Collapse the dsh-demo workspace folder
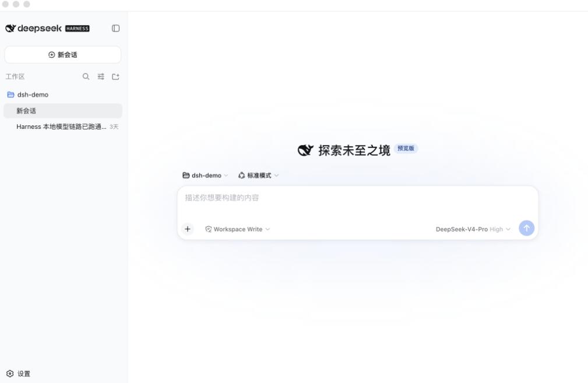Screen dimensions: 588x383 62,94
